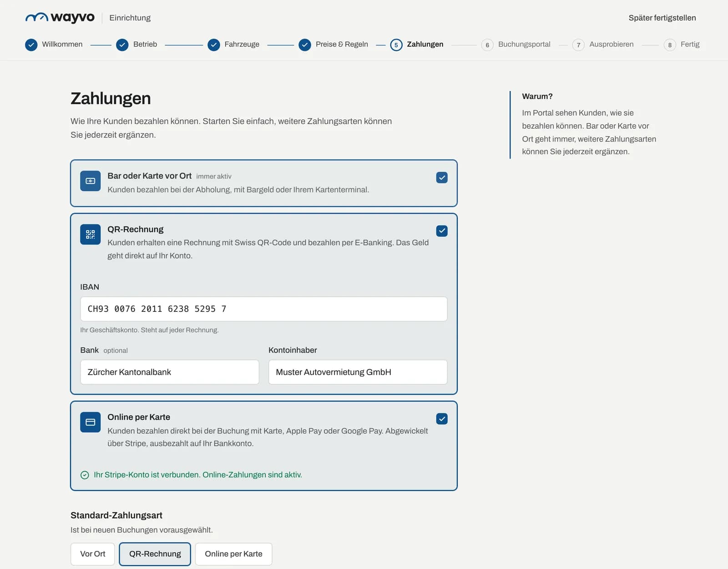Screen dimensions: 728x569
Task: Click the Bank input field
Action: click(x=170, y=372)
